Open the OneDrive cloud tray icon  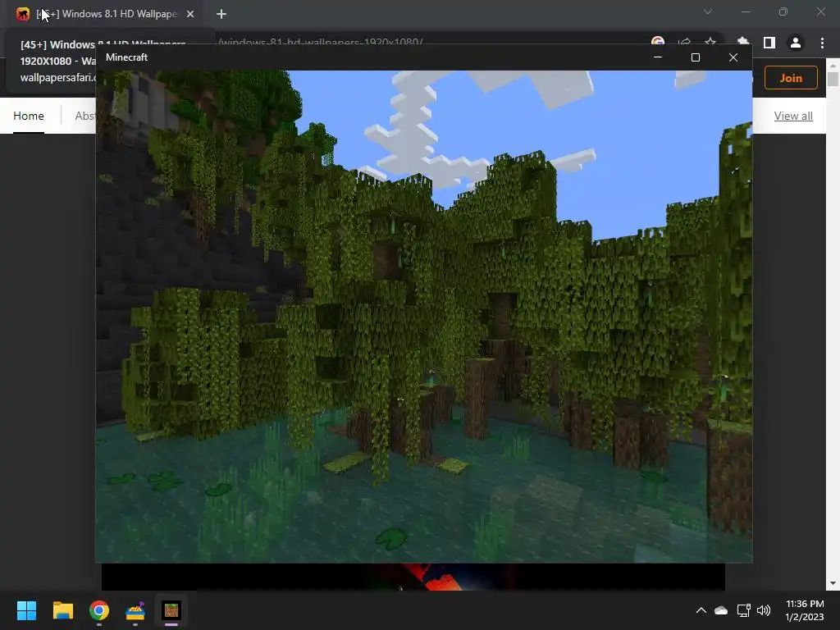click(721, 610)
